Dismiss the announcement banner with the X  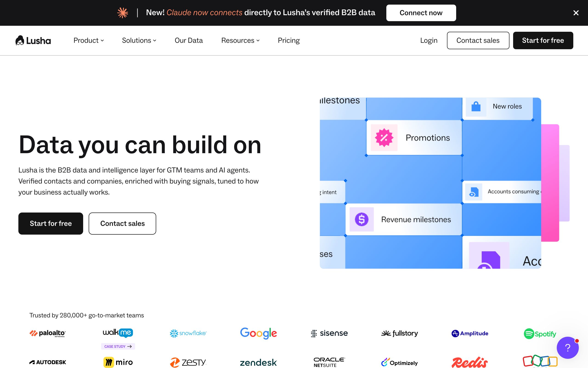coord(576,13)
